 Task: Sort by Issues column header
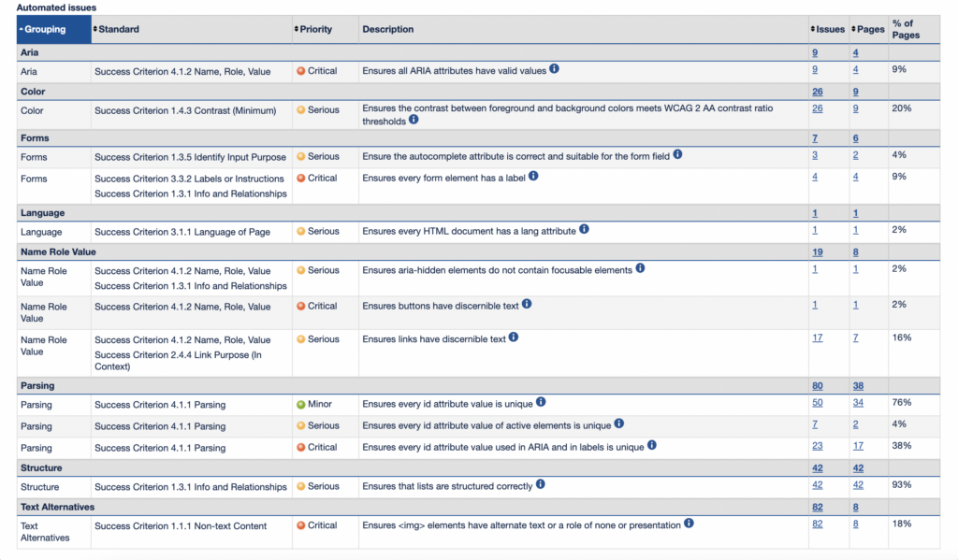[x=831, y=29]
